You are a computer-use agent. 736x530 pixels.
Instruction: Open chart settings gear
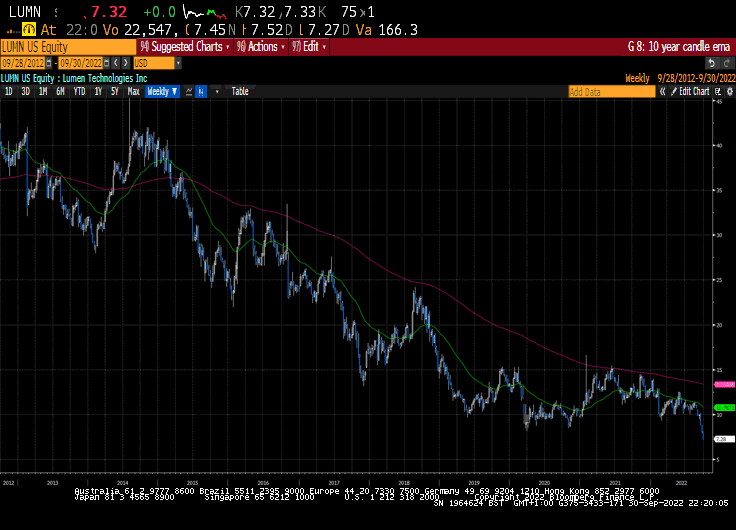click(x=730, y=92)
